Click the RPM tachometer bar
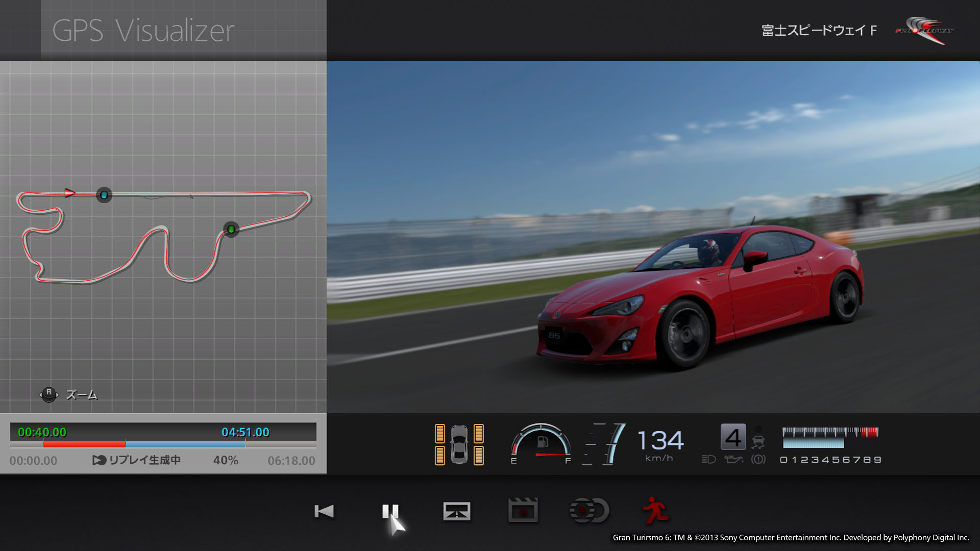This screenshot has width=980, height=551. (830, 438)
